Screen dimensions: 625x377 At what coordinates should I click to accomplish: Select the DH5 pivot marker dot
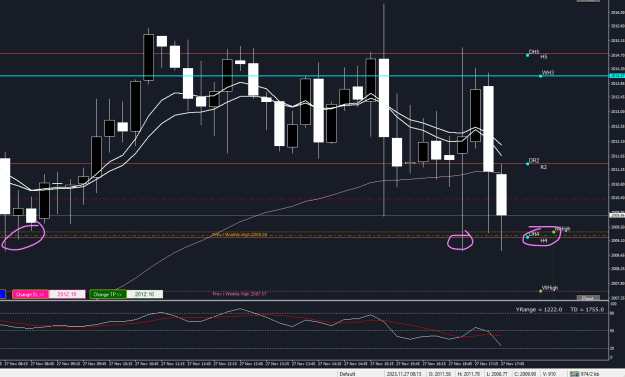pyautogui.click(x=527, y=55)
